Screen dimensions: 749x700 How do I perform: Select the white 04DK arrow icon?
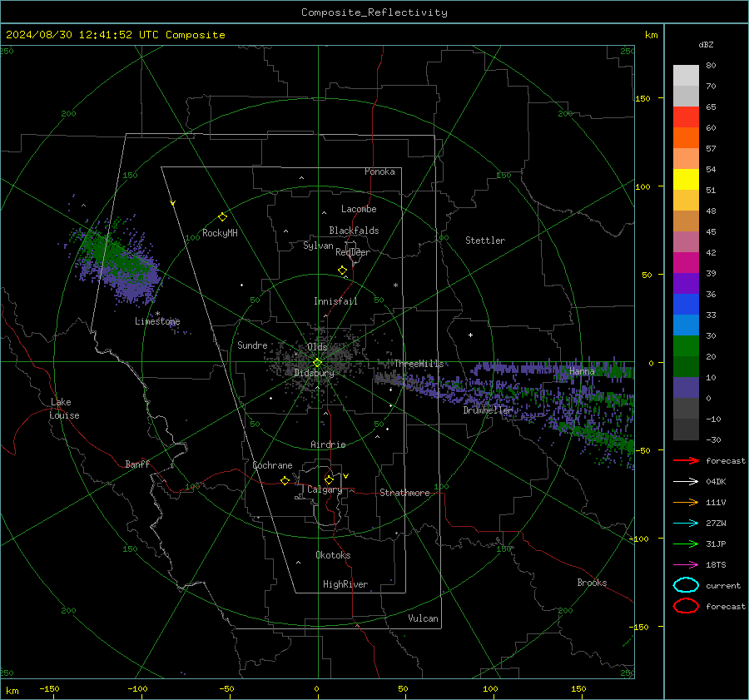[686, 482]
